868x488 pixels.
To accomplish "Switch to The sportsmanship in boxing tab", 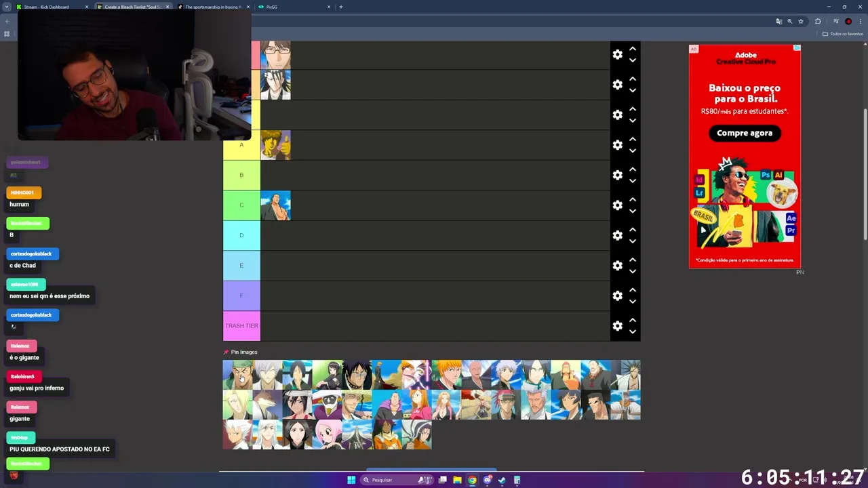I will click(x=213, y=7).
